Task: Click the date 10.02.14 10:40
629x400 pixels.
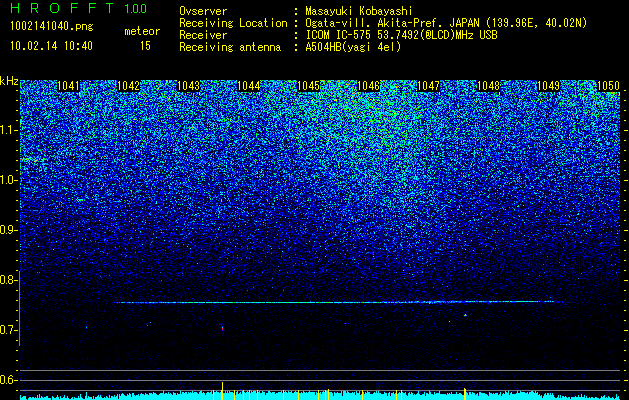Action: [51, 46]
